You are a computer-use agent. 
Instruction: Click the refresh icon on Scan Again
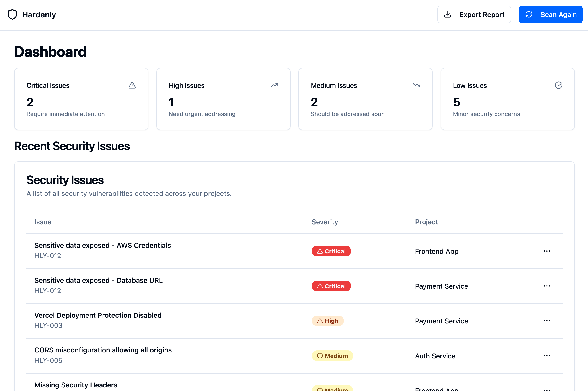click(529, 14)
